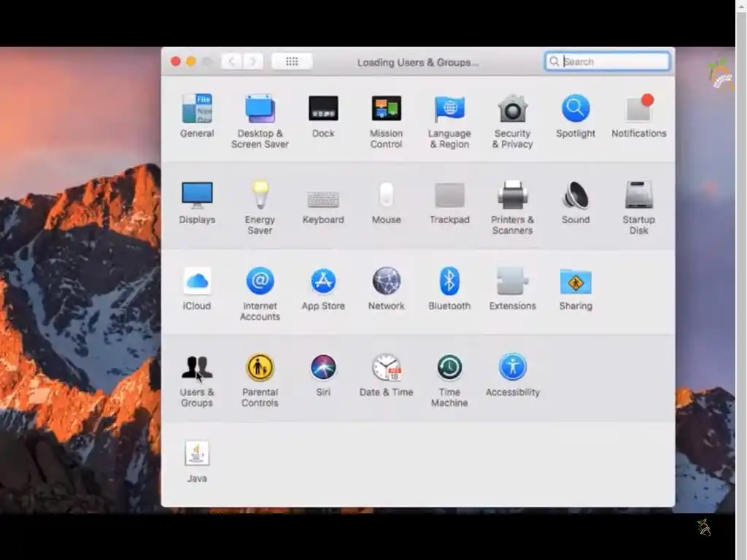Close the System Preferences window

click(x=175, y=61)
